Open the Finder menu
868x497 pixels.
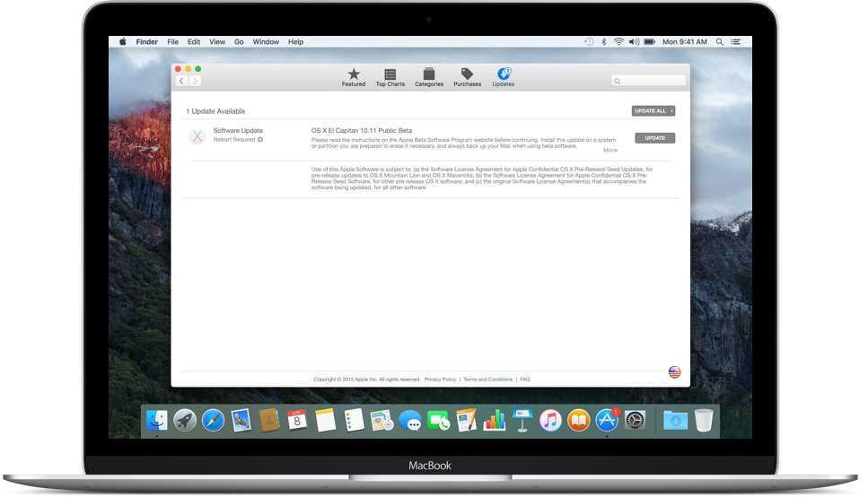[x=146, y=41]
